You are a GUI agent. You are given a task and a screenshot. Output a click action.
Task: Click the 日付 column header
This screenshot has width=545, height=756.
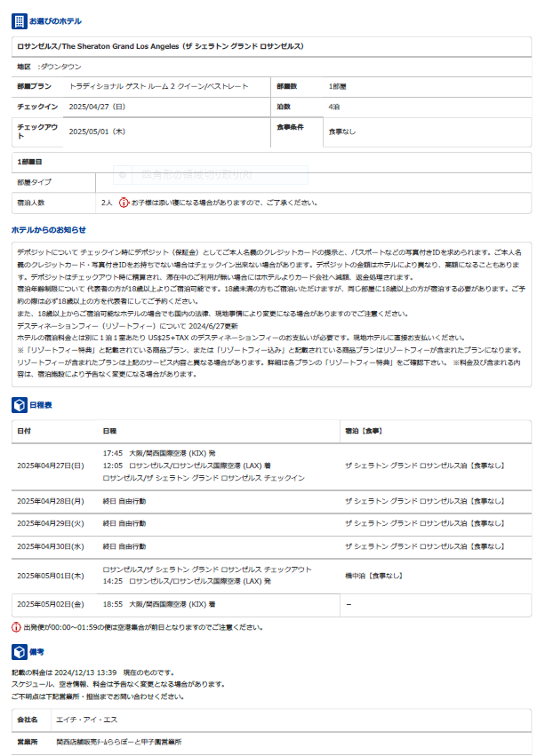[x=24, y=431]
